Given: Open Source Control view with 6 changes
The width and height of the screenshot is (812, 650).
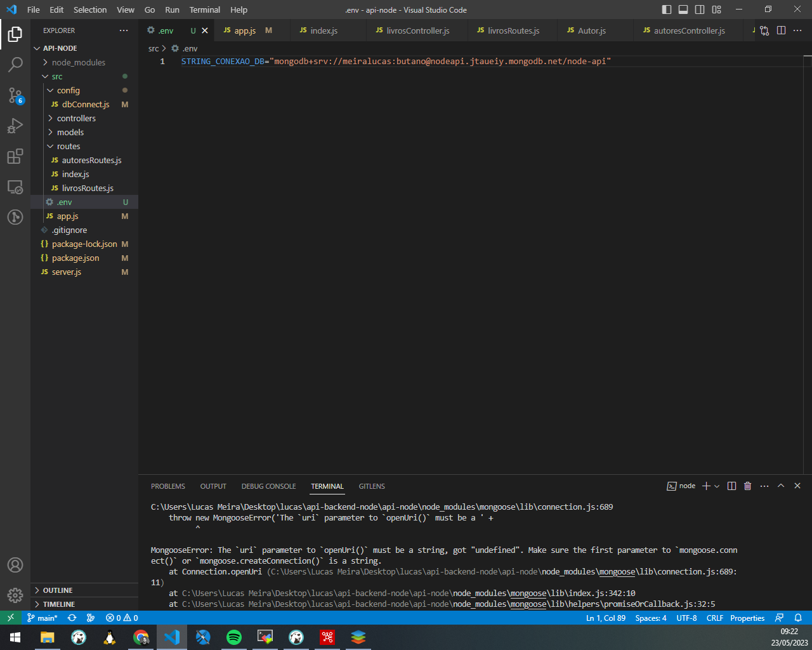Looking at the screenshot, I should pyautogui.click(x=15, y=95).
